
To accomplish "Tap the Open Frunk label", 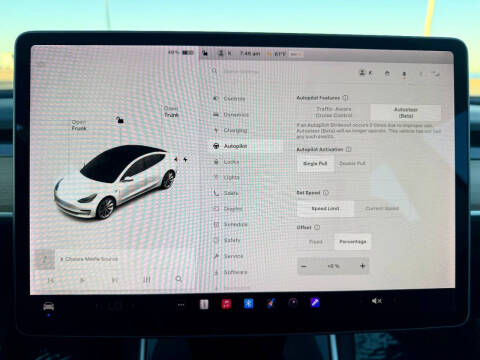I will click(79, 125).
